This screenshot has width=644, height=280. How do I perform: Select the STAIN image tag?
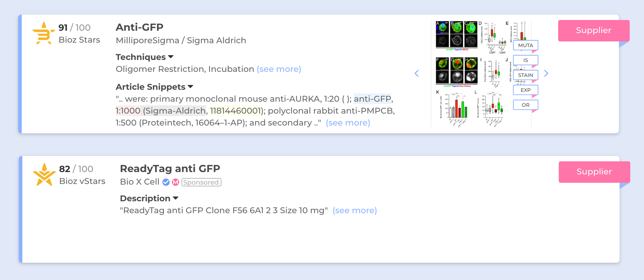525,75
